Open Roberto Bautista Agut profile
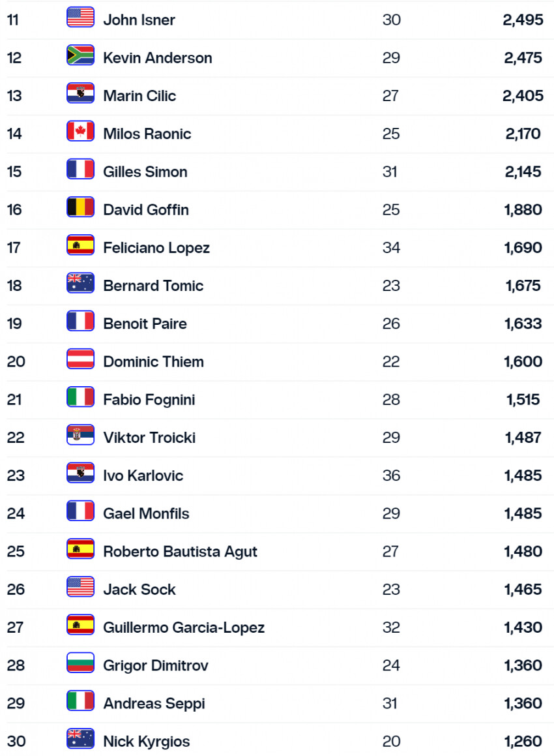Screen dimensions: 554x756 tap(180, 552)
